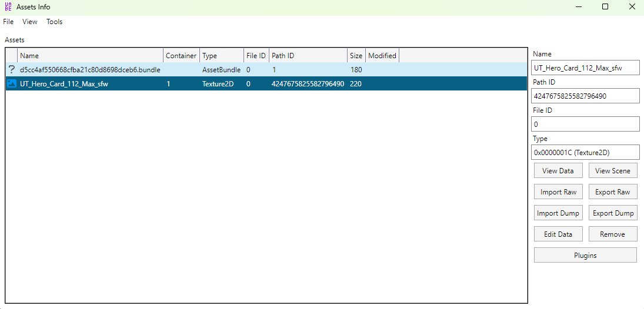Open the View menu

pyautogui.click(x=29, y=22)
